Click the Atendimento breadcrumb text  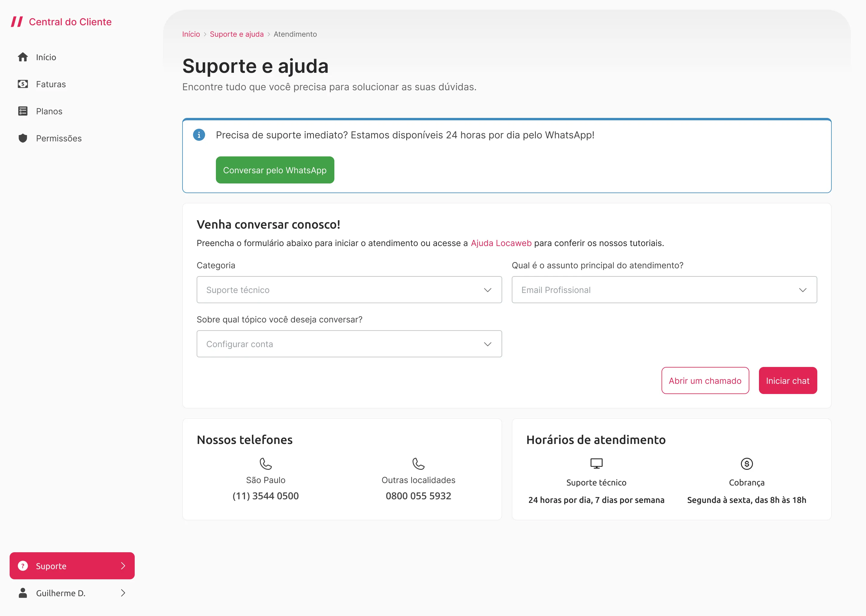point(295,34)
